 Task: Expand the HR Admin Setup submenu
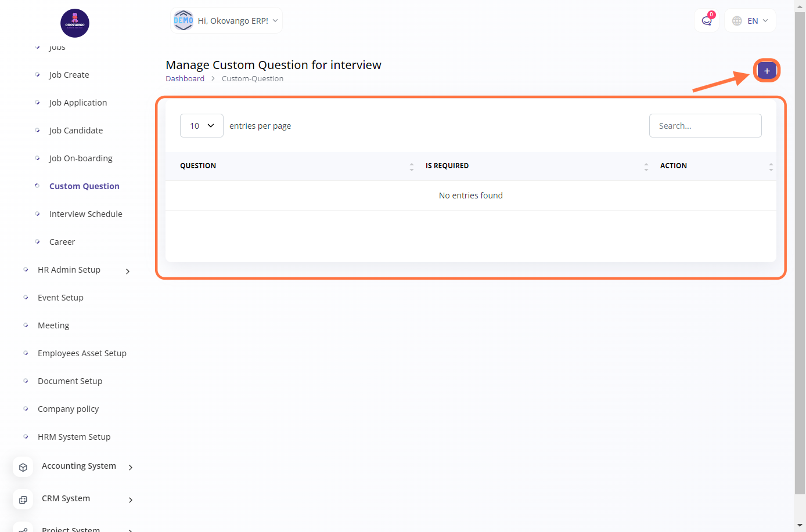(128, 271)
